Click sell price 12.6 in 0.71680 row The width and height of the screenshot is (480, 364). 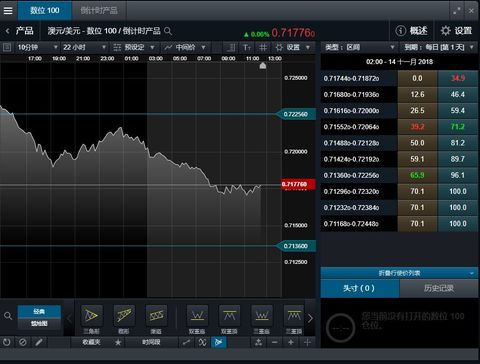point(417,94)
